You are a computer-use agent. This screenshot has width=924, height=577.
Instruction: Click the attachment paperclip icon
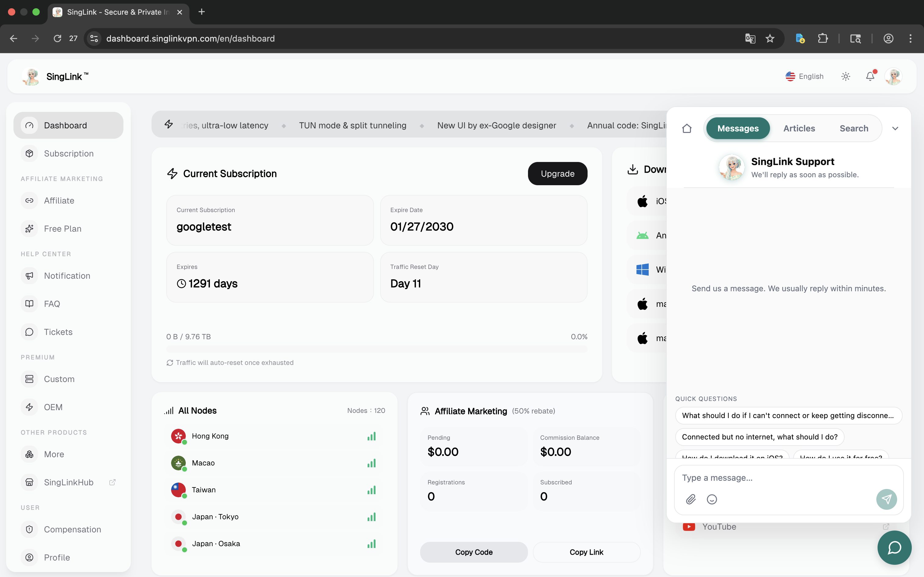(691, 499)
